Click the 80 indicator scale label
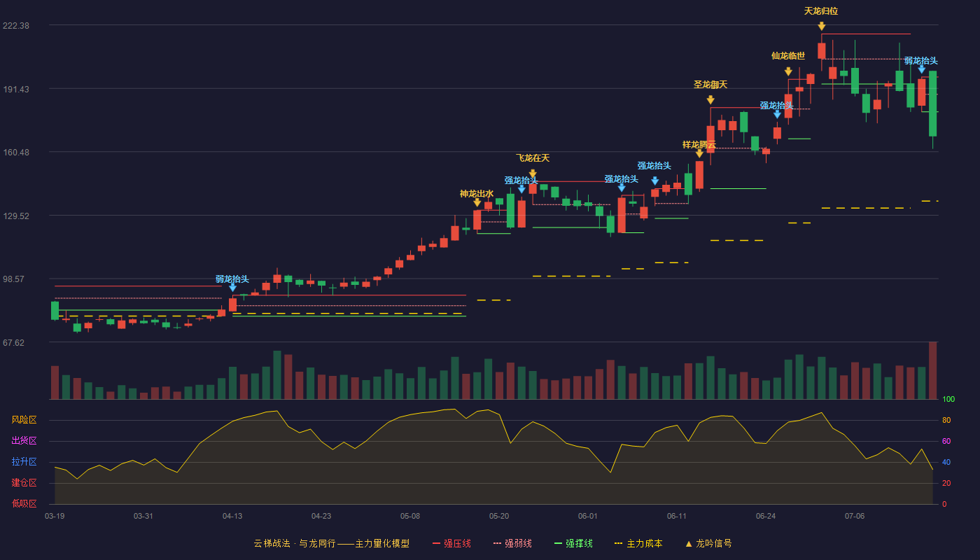The height and width of the screenshot is (560, 980). tap(946, 421)
